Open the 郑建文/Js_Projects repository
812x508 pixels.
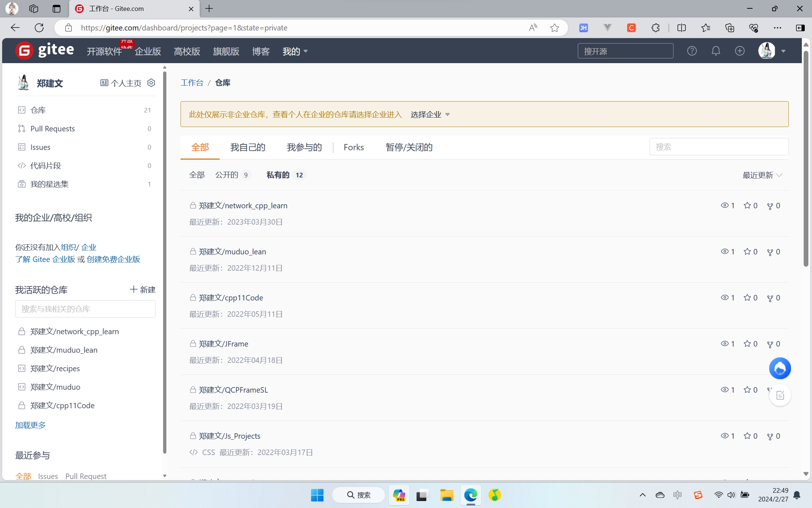point(229,436)
